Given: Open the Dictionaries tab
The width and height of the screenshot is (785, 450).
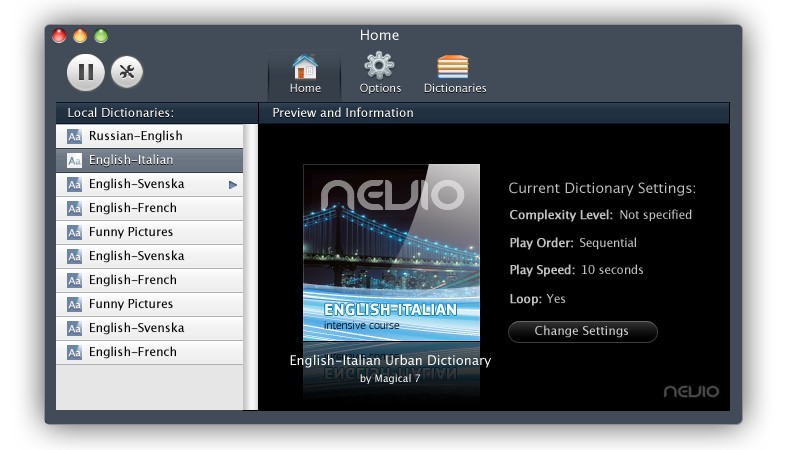Looking at the screenshot, I should click(455, 74).
